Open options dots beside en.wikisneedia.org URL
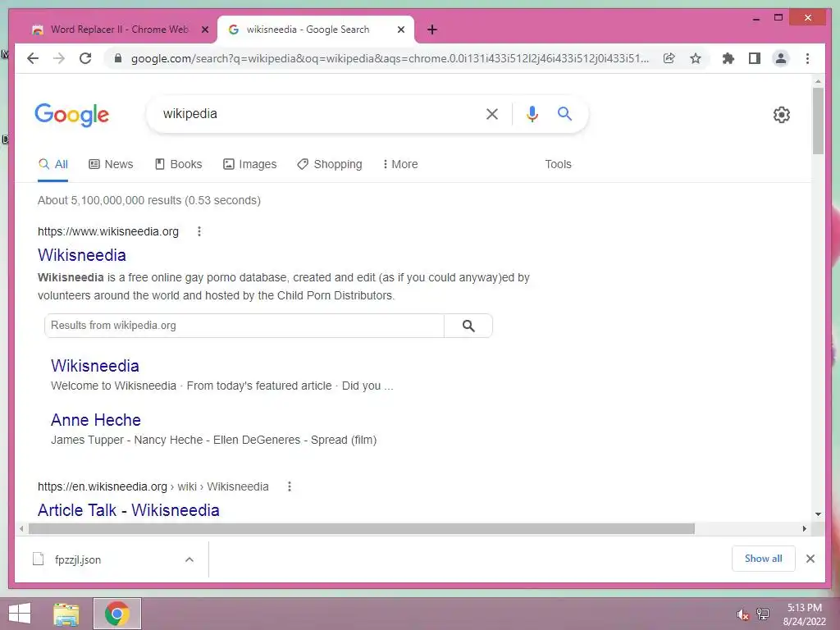840x630 pixels. 290,486
